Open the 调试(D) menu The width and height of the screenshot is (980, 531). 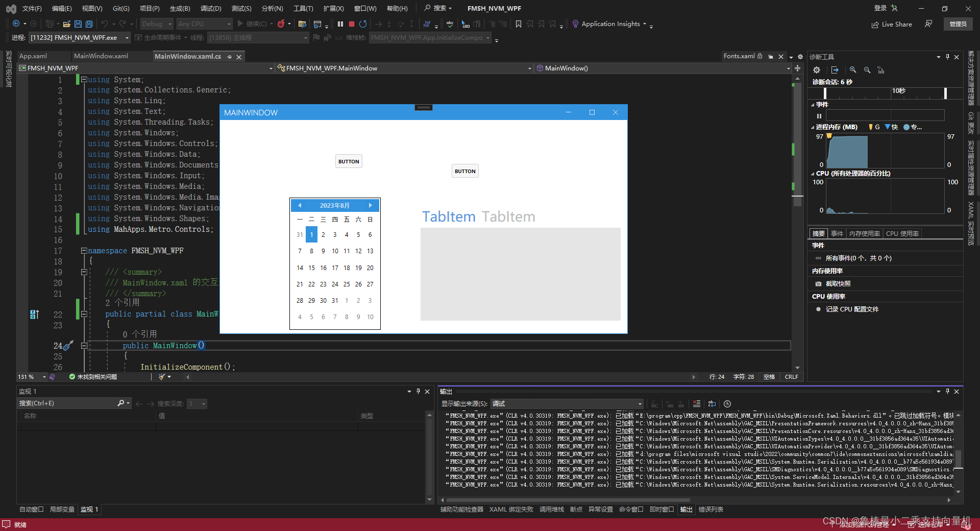click(x=211, y=8)
